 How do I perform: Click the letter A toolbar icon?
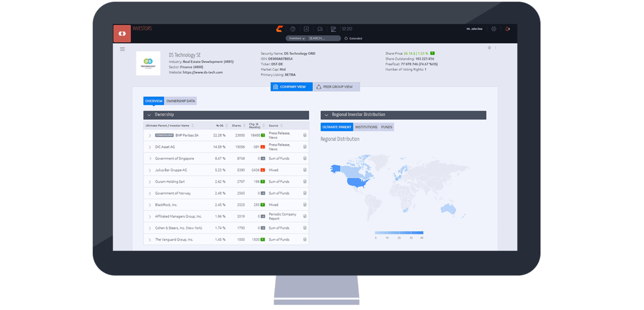pyautogui.click(x=306, y=29)
